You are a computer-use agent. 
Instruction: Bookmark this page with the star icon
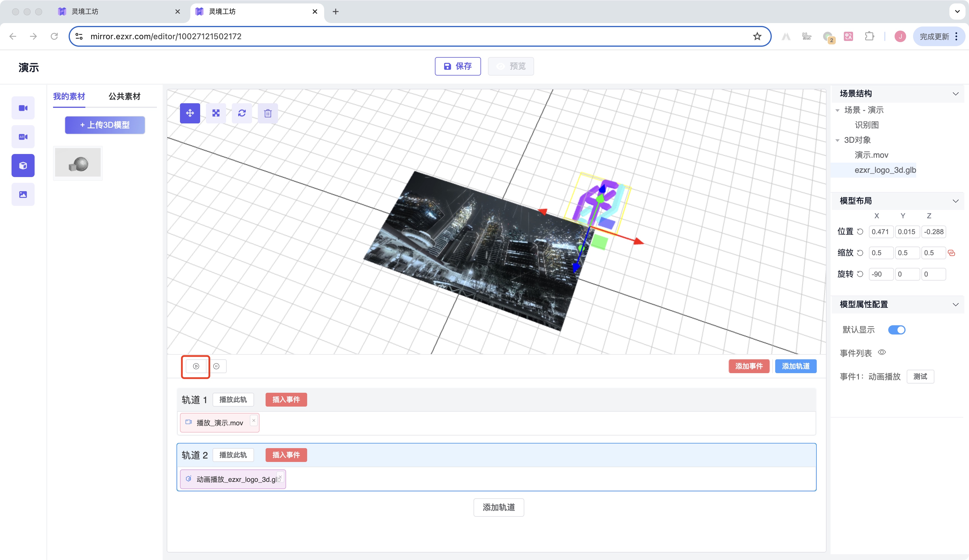pyautogui.click(x=757, y=36)
